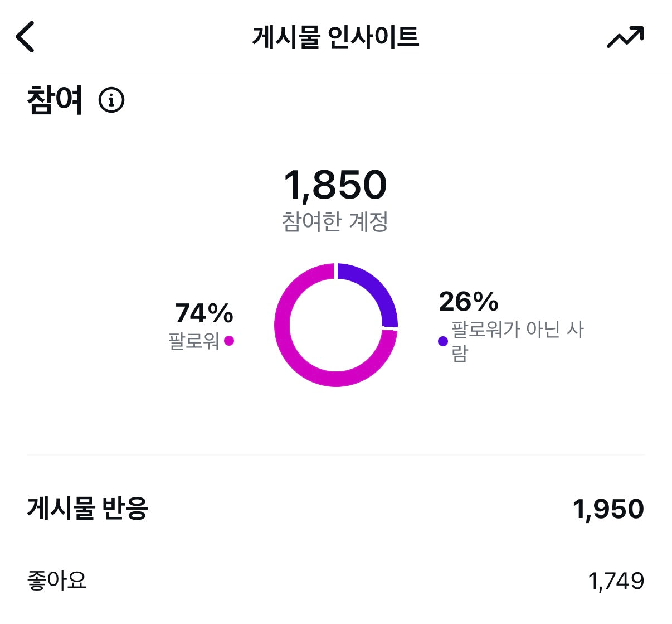Tap the 팔로워 legend label
The image size is (672, 624).
click(x=194, y=341)
